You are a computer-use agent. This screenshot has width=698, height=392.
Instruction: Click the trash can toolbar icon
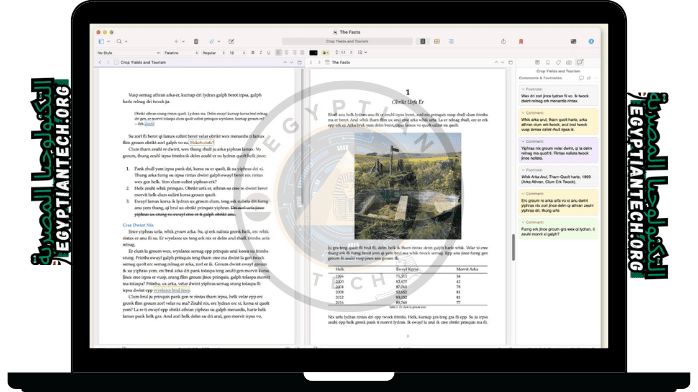[196, 41]
